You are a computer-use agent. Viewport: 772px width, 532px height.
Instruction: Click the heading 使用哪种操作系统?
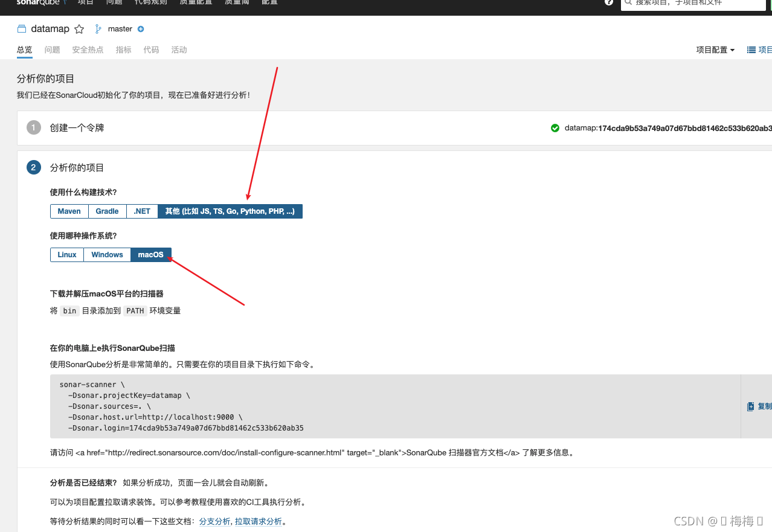83,236
